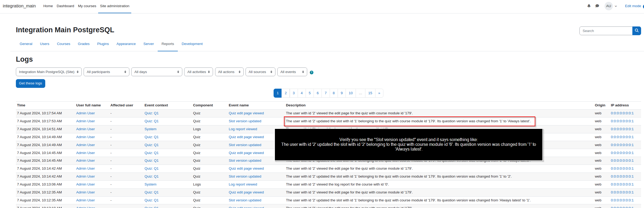Click the Time column header

tap(21, 105)
